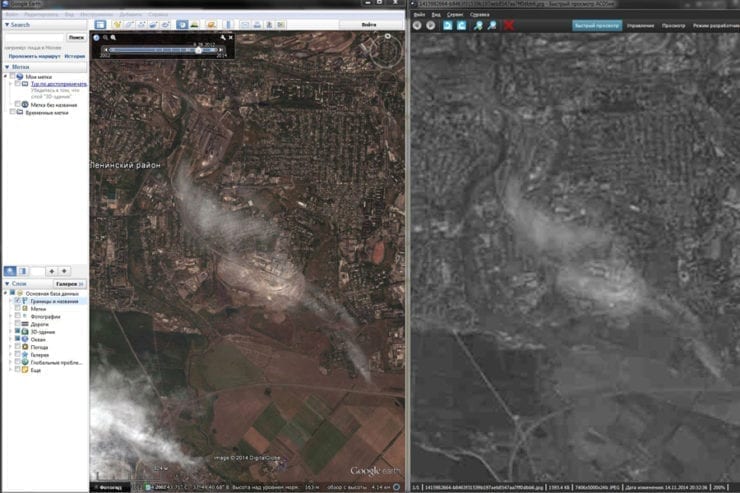Viewport: 740px width, 493px height.
Task: Click the Email toolbar icon
Action: 244,25
